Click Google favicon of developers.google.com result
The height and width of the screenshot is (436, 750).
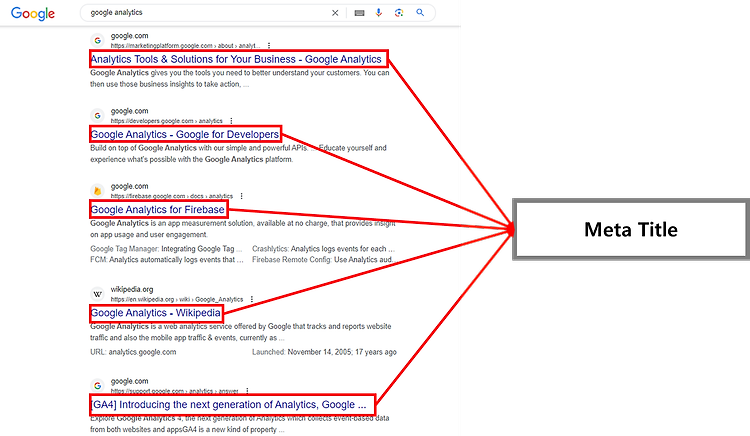[x=98, y=116]
